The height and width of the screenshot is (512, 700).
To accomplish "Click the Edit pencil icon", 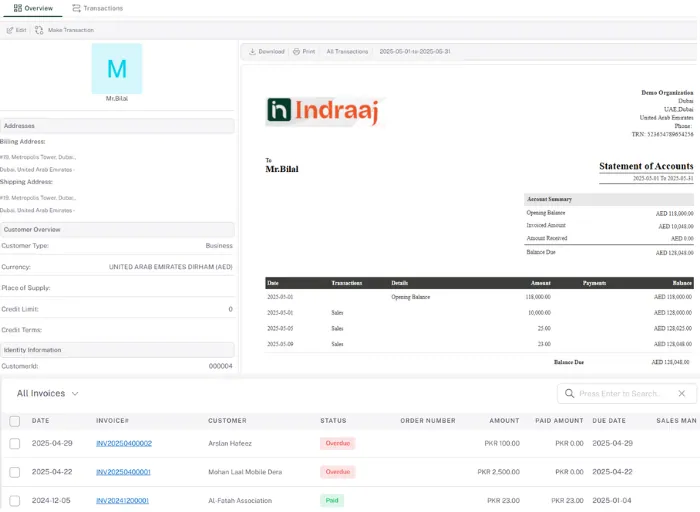I will (10, 30).
